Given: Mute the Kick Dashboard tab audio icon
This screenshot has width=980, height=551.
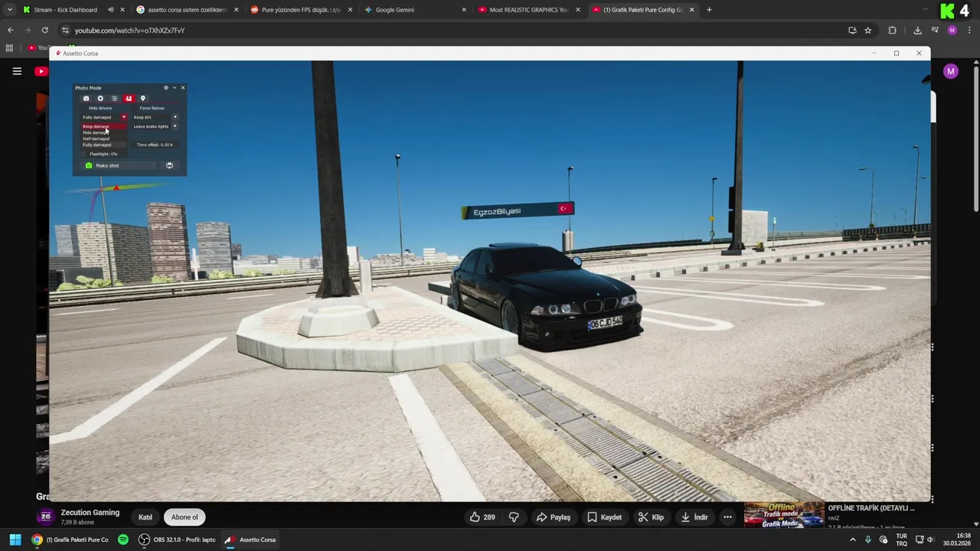Looking at the screenshot, I should tap(111, 10).
